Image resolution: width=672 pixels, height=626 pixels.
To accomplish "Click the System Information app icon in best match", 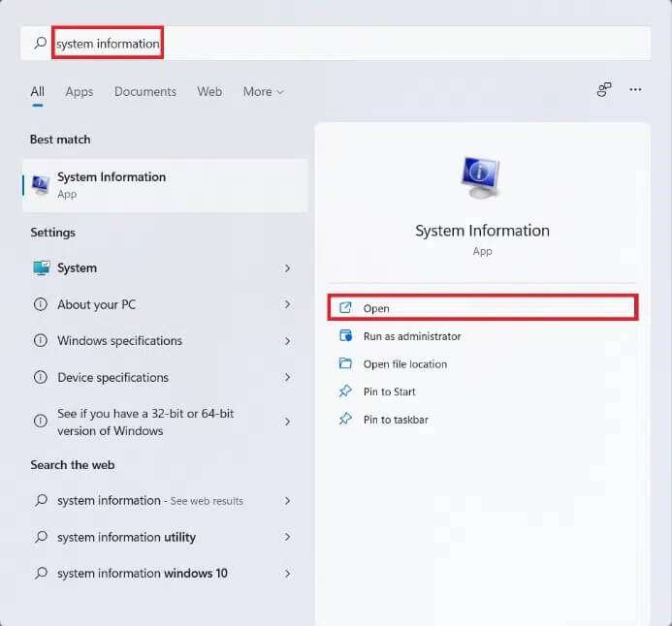I will coord(41,185).
